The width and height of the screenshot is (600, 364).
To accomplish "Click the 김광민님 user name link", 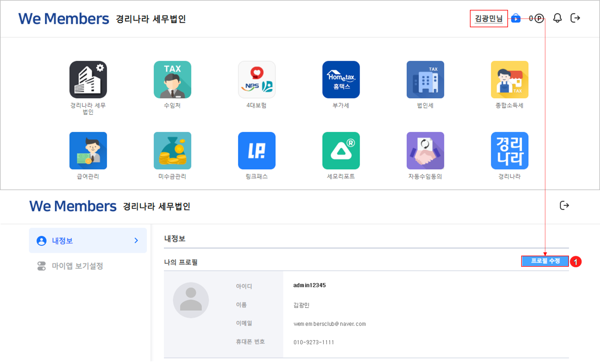I will (x=489, y=19).
